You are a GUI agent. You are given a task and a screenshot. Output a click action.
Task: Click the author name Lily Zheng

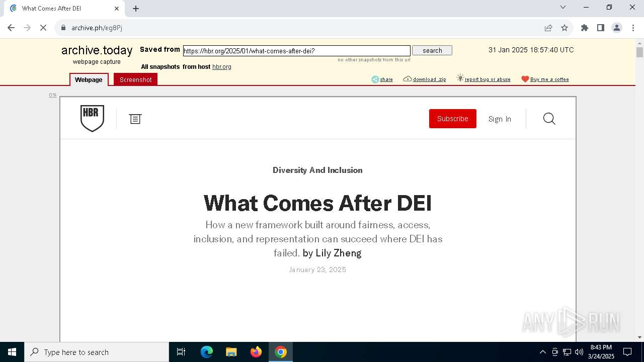coord(339,253)
